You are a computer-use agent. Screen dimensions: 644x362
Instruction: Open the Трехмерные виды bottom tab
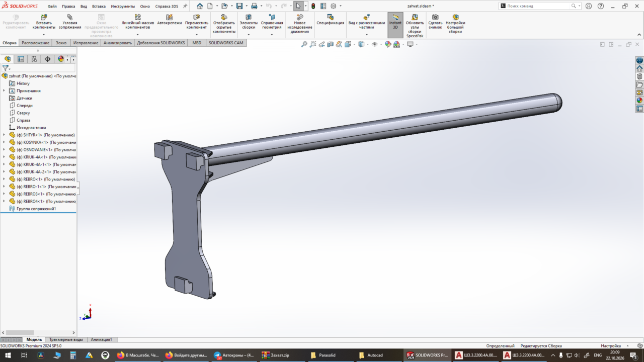pyautogui.click(x=66, y=339)
